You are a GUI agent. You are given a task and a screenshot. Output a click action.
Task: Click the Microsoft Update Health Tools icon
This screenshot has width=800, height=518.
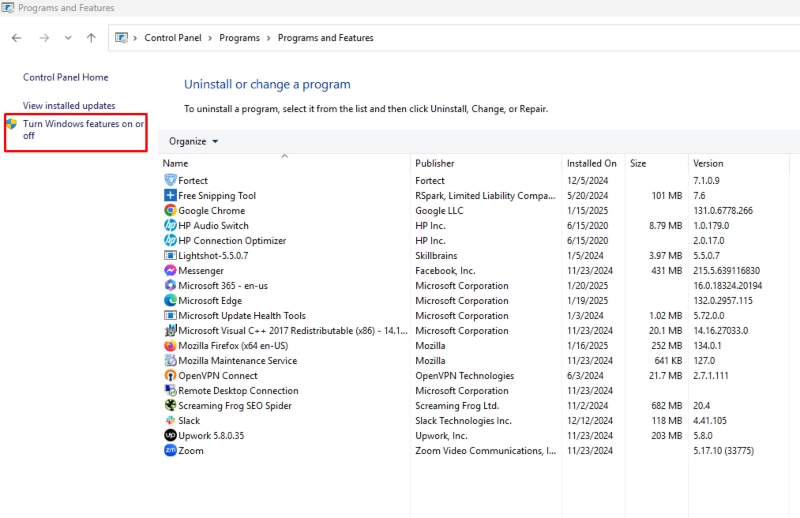pyautogui.click(x=170, y=315)
